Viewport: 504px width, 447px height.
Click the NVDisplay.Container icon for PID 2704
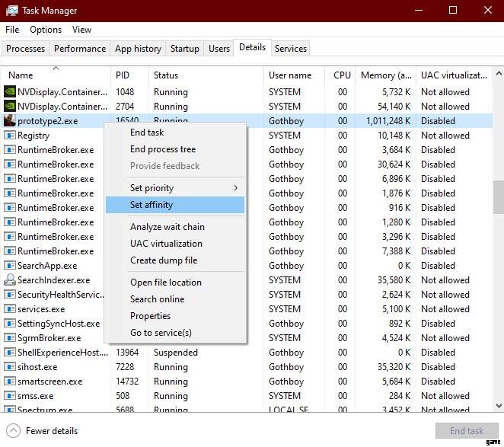tap(10, 106)
